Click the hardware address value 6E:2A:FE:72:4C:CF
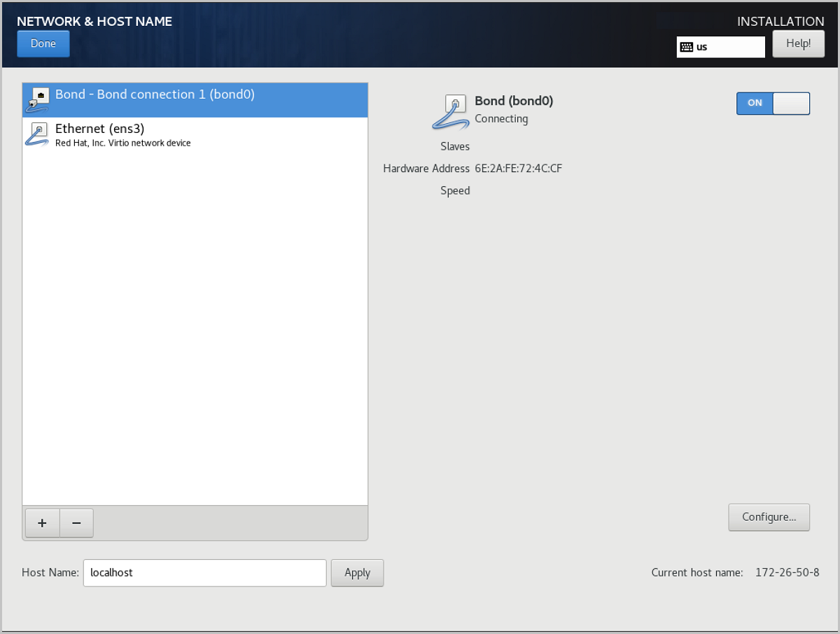This screenshot has height=634, width=840. click(518, 169)
